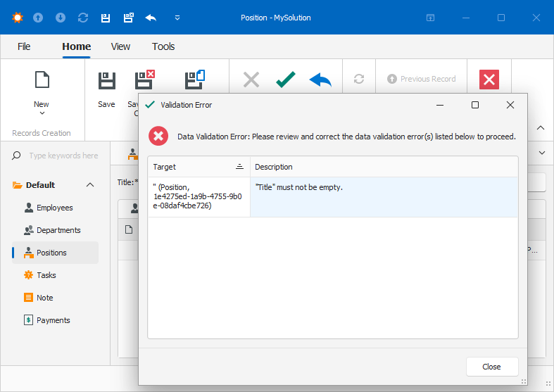Maximize the Validation Error dialog
The height and width of the screenshot is (392, 554).
tap(475, 105)
